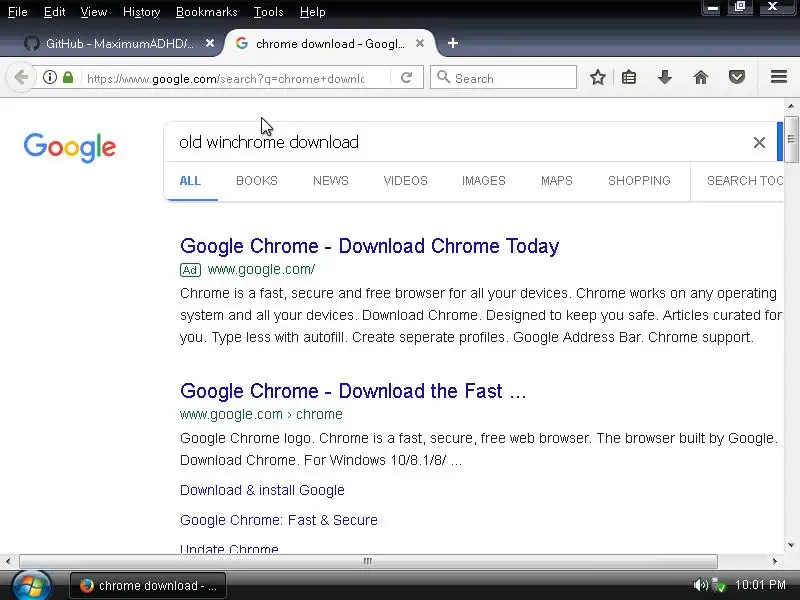Open the Help menu
This screenshot has width=800, height=600.
click(x=313, y=12)
